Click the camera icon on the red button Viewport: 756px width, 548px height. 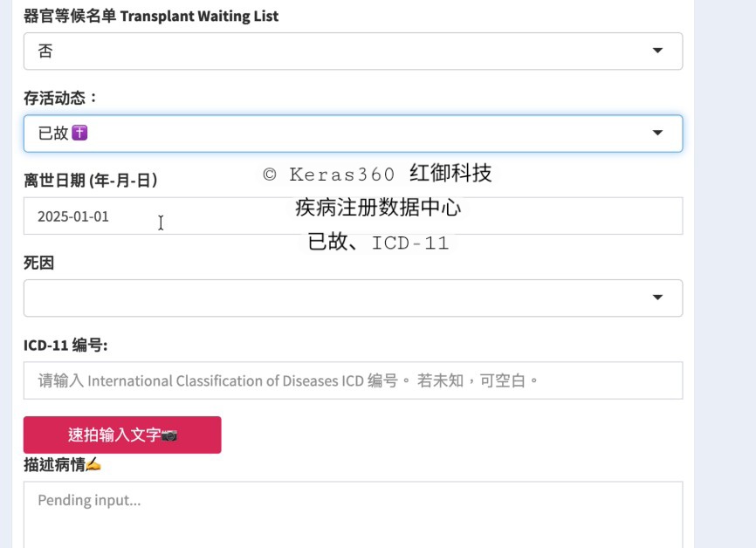(x=170, y=435)
